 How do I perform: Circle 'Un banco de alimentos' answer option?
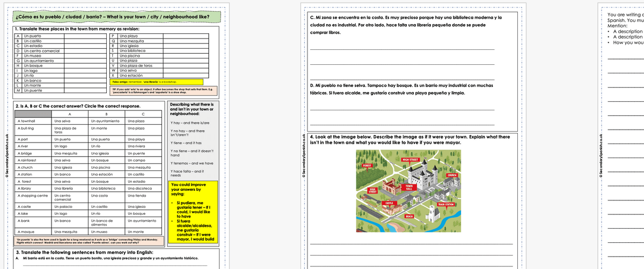pos(101,222)
